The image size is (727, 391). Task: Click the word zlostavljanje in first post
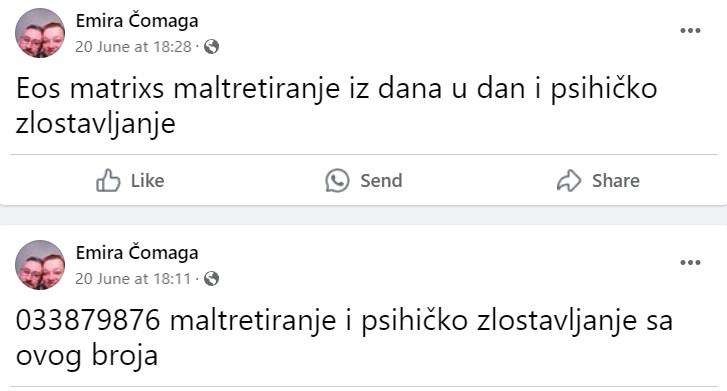point(96,124)
